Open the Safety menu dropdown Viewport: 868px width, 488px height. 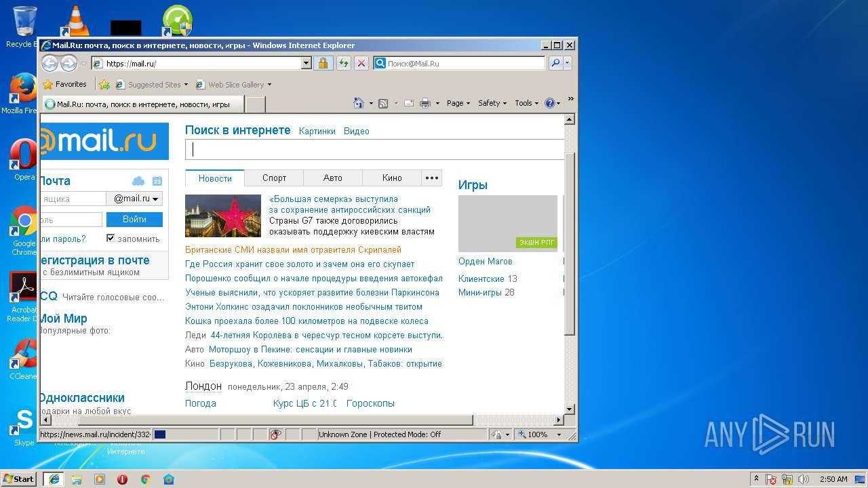[x=492, y=103]
